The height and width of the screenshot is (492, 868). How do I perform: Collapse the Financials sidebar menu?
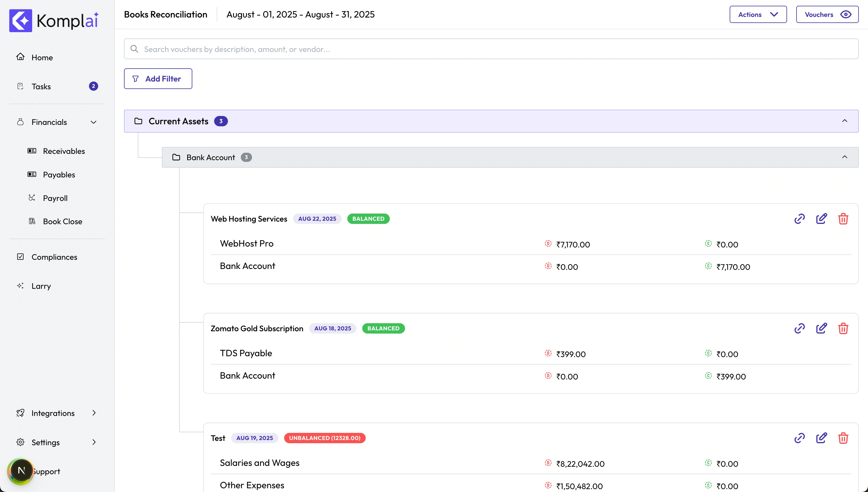coord(94,122)
